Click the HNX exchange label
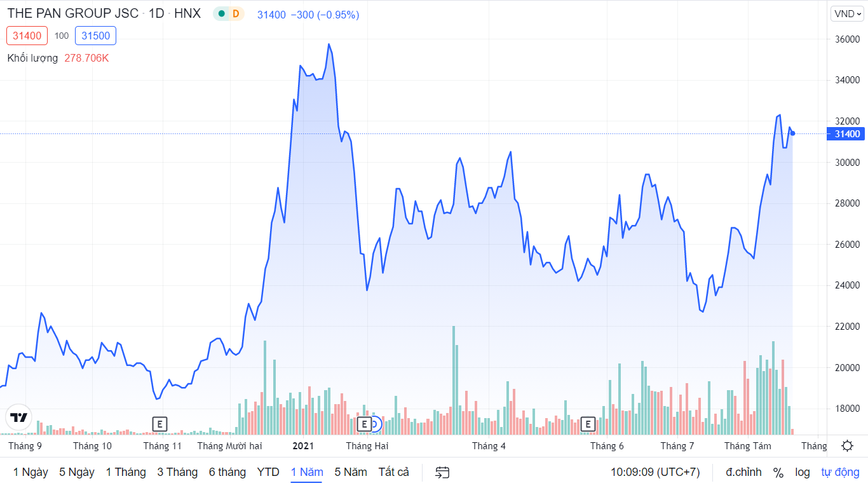The image size is (868, 488). [x=187, y=13]
